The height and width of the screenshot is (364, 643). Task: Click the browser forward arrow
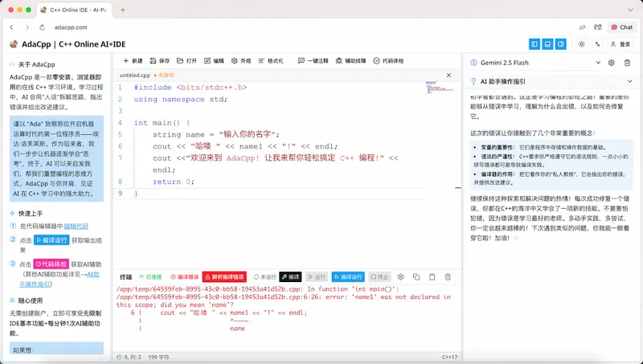(x=27, y=27)
